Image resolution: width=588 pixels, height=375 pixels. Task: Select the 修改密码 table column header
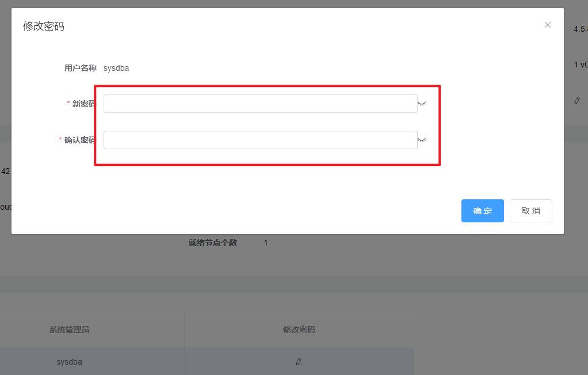pyautogui.click(x=299, y=329)
